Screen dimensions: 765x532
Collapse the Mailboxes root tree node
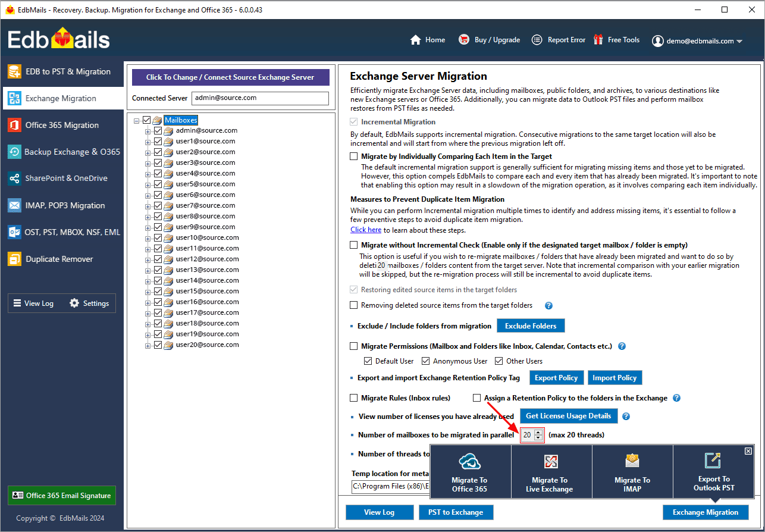click(x=137, y=120)
